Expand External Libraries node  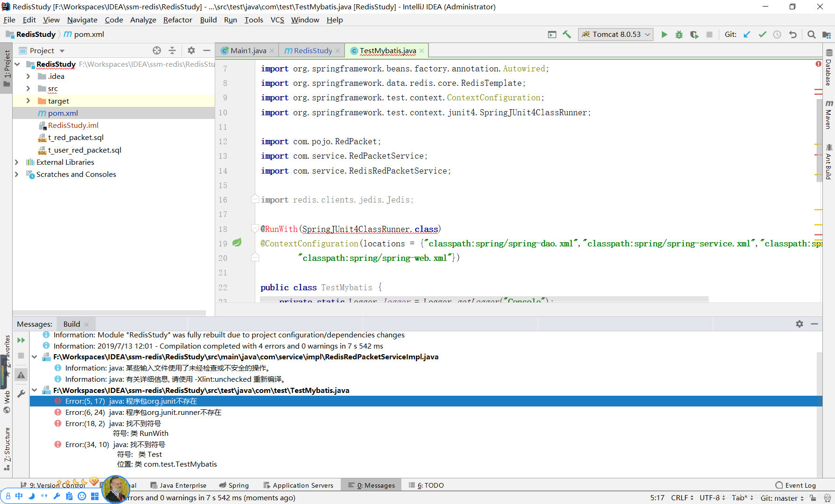[x=17, y=162]
